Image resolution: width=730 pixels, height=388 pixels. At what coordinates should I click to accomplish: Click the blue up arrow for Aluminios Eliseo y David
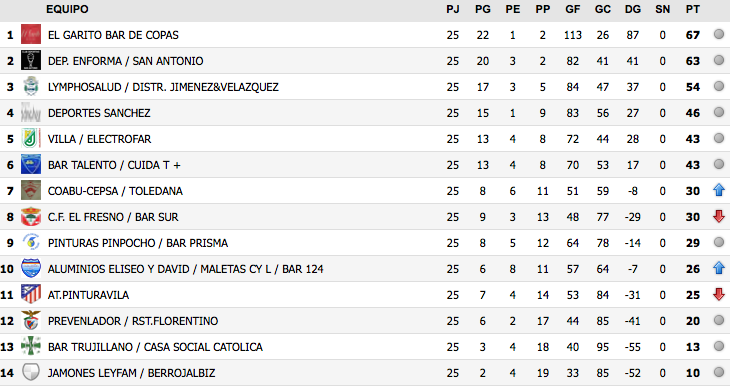coord(719,268)
